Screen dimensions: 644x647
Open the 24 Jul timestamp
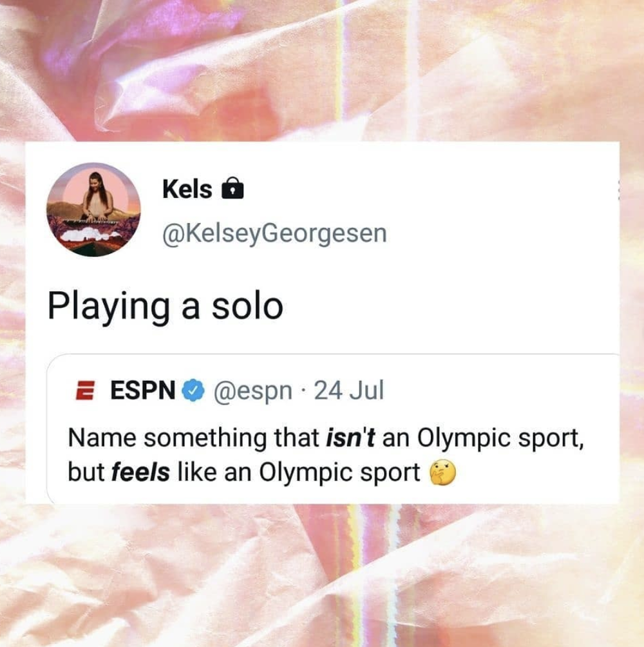[x=349, y=391]
